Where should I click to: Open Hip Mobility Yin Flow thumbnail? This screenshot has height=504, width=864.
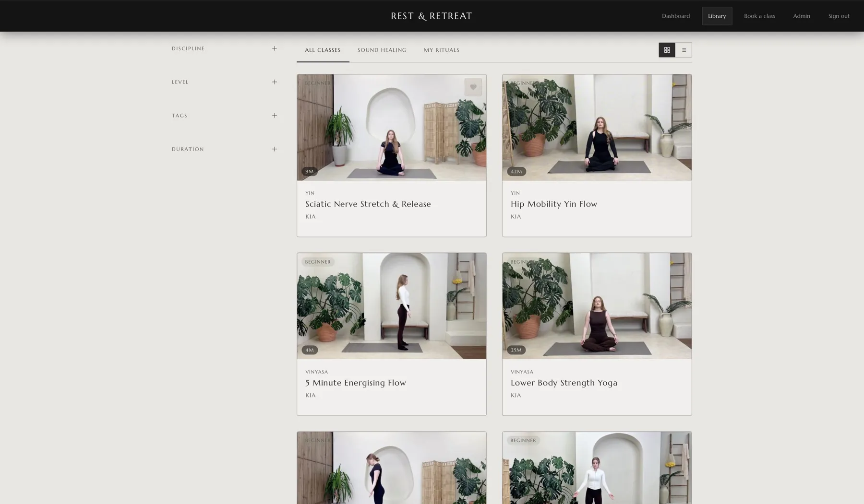coord(597,127)
